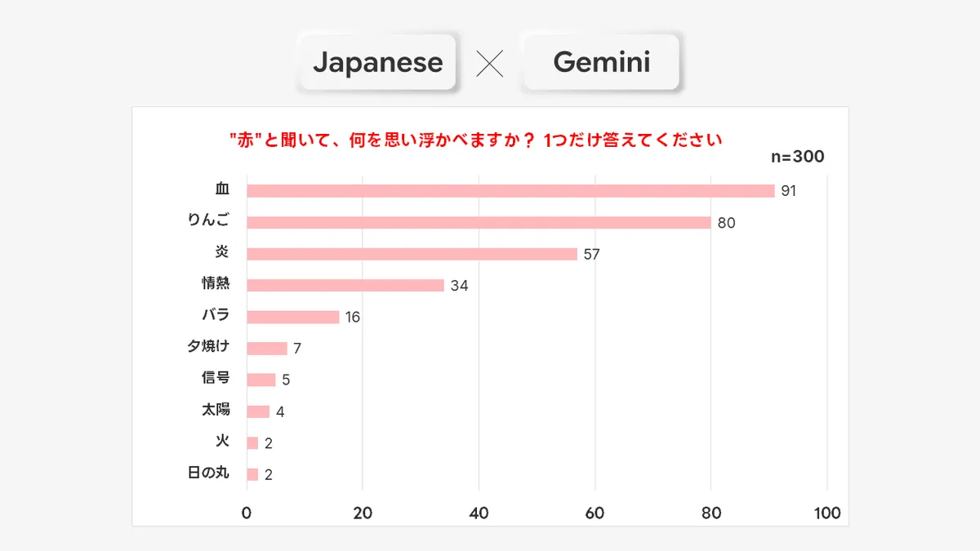Click the 火 category label

point(222,441)
